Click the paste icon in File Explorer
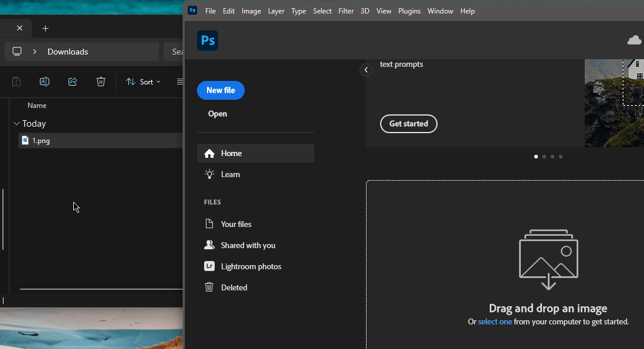Screen dimensions: 644x349 (x=16, y=82)
